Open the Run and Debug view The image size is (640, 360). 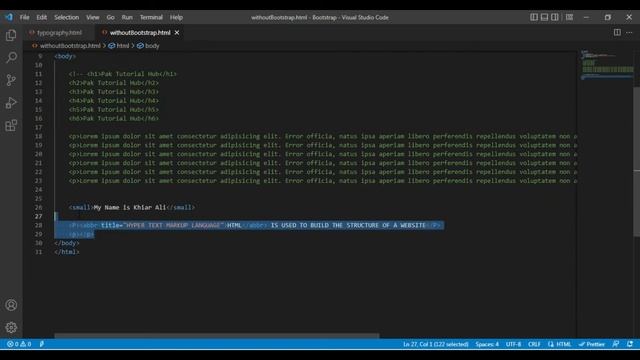pyautogui.click(x=11, y=102)
